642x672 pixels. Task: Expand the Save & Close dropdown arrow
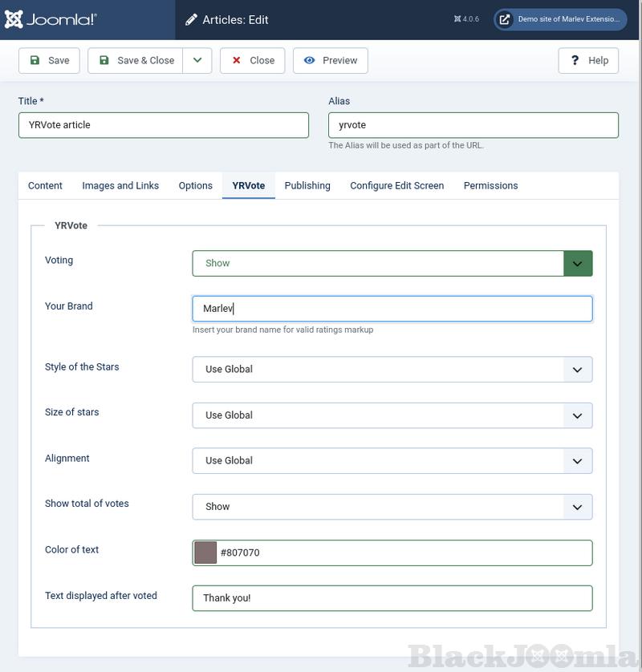tap(197, 60)
